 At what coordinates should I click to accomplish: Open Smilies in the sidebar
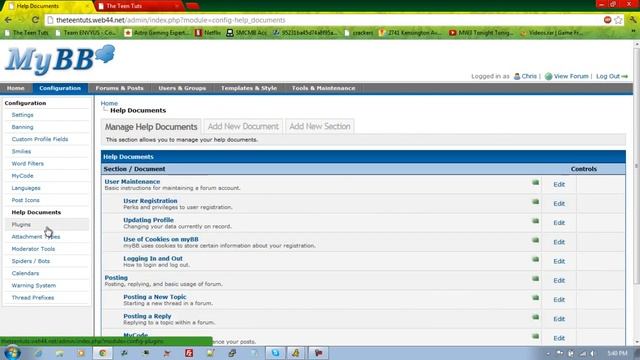coord(21,151)
